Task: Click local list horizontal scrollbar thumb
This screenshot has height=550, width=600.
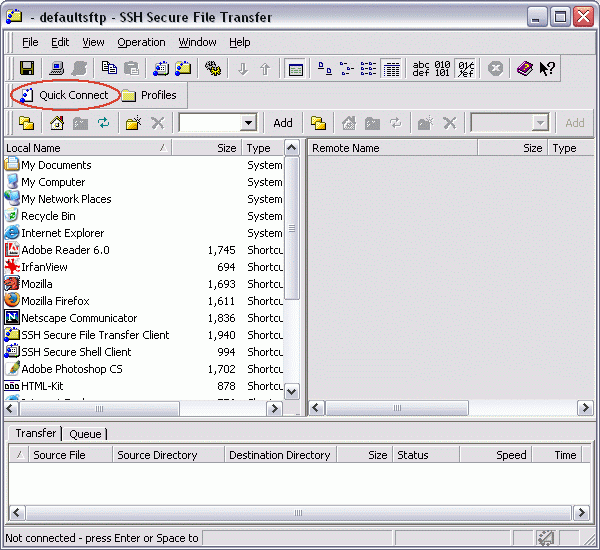Action: coord(99,409)
